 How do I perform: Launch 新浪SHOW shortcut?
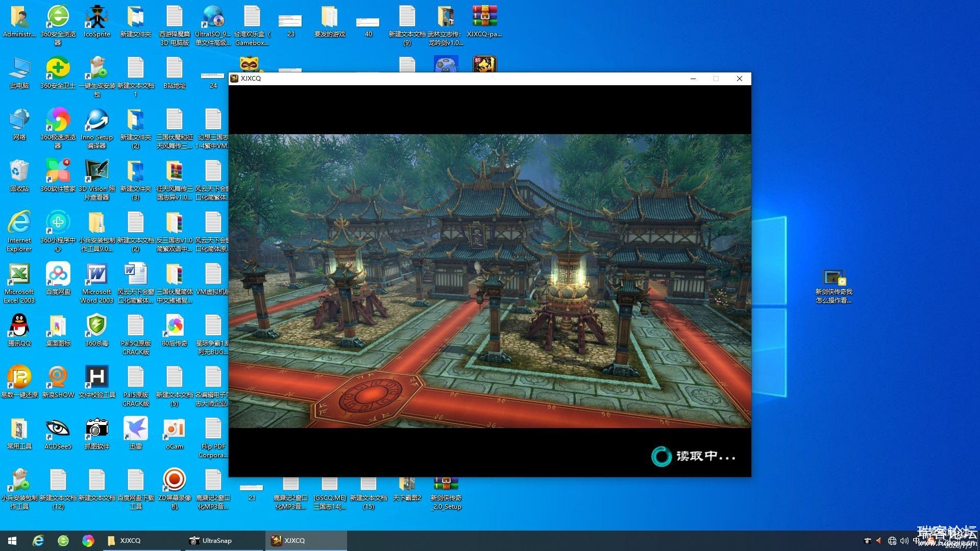click(x=58, y=382)
